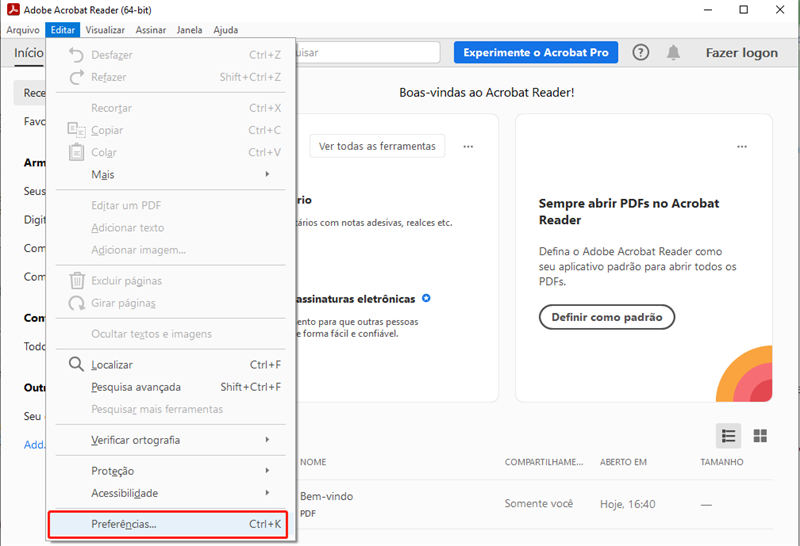This screenshot has height=546, width=800.
Task: Open the Visualizar menu
Action: [105, 30]
